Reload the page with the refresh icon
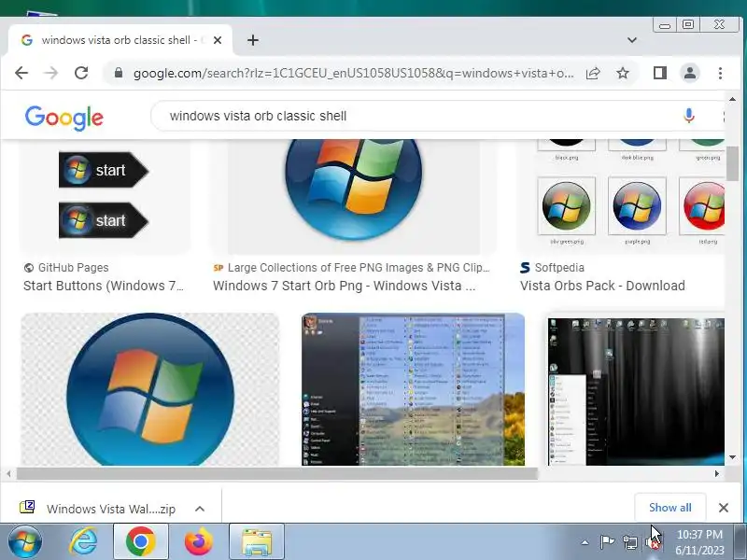The width and height of the screenshot is (747, 560). coord(81,73)
